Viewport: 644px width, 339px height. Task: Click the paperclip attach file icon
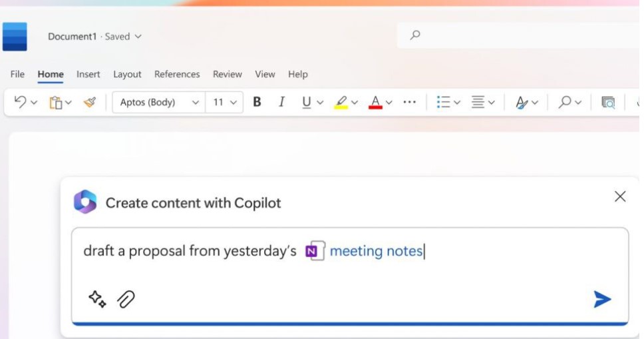[x=126, y=299]
